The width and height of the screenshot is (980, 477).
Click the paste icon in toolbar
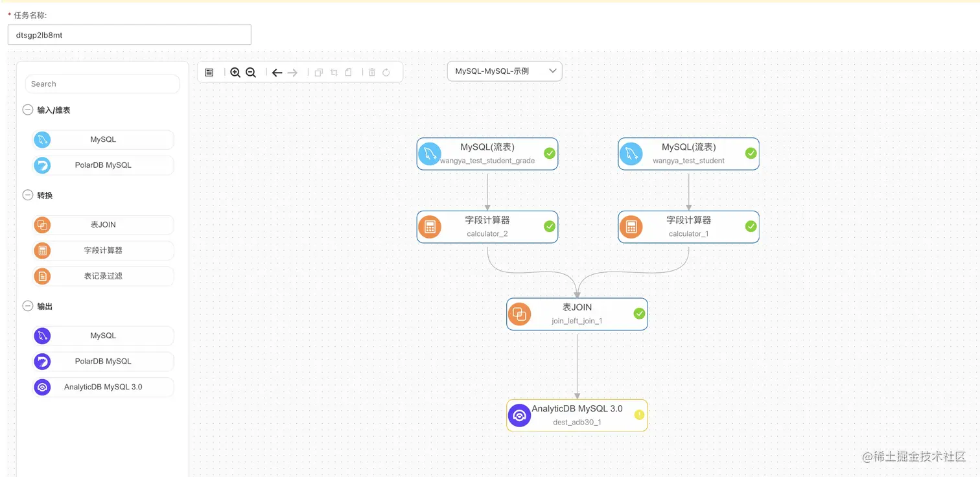click(348, 73)
